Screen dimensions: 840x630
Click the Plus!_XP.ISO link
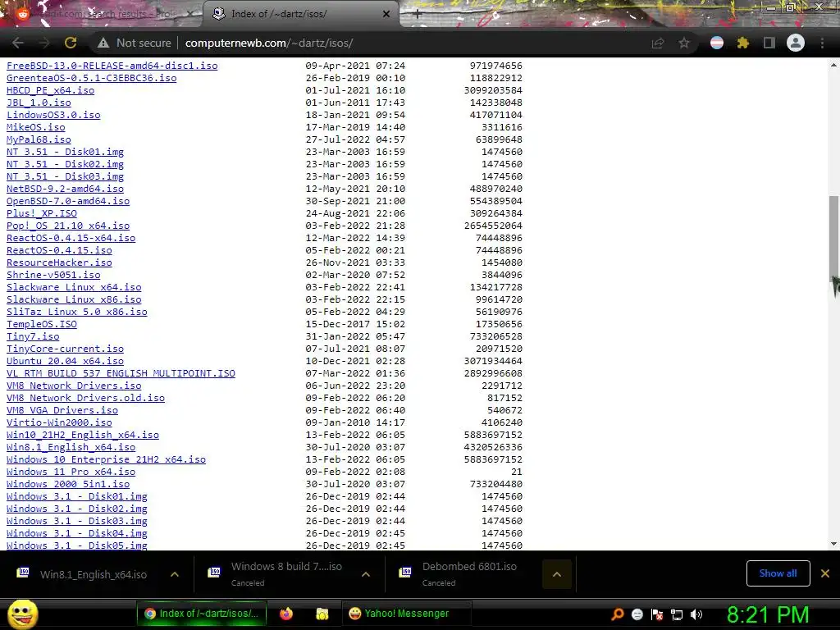[42, 214]
